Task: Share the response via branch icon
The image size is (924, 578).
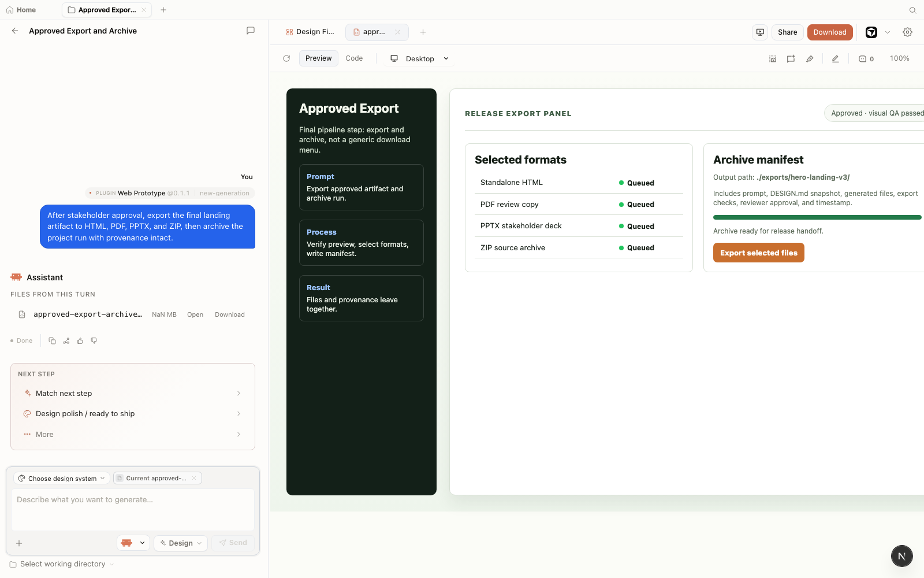Action: tap(66, 340)
